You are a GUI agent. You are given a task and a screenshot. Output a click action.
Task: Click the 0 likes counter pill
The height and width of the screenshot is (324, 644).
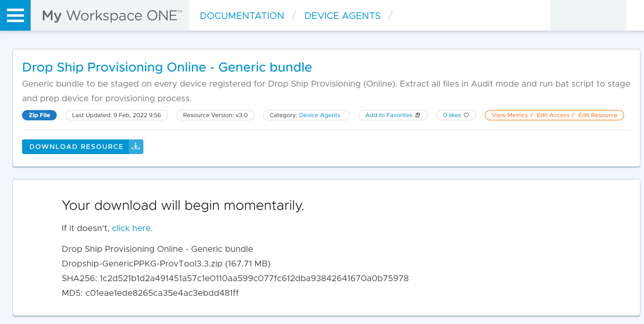pyautogui.click(x=456, y=115)
